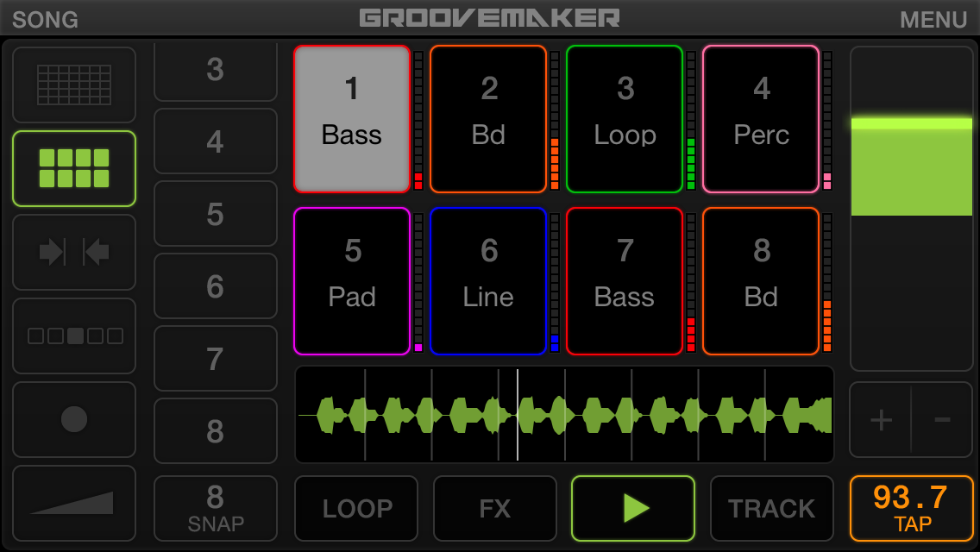Viewport: 980px width, 552px height.
Task: Click the LOOP button
Action: pyautogui.click(x=356, y=508)
